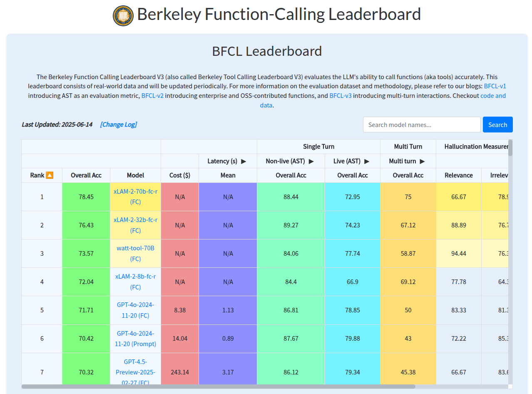
Task: Open the BFCL-v3 blog link
Action: pos(341,96)
